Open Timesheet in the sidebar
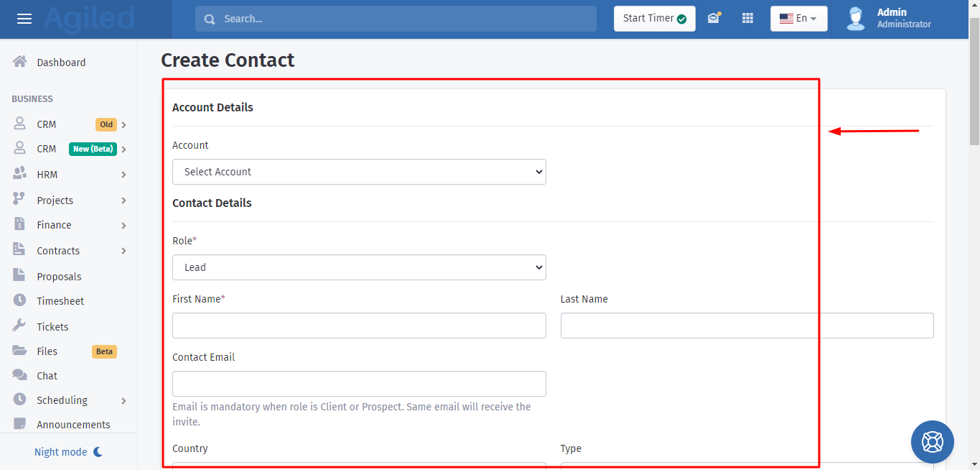The height and width of the screenshot is (470, 980). (60, 301)
